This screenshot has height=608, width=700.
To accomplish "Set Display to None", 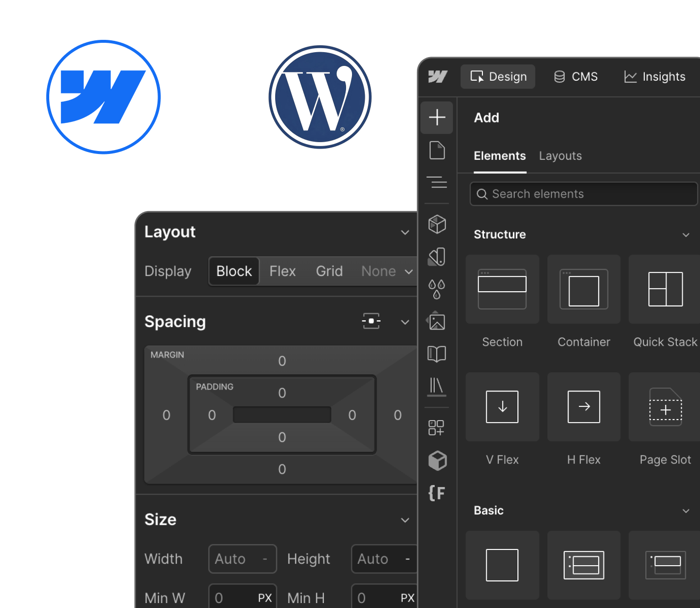I will click(x=379, y=271).
